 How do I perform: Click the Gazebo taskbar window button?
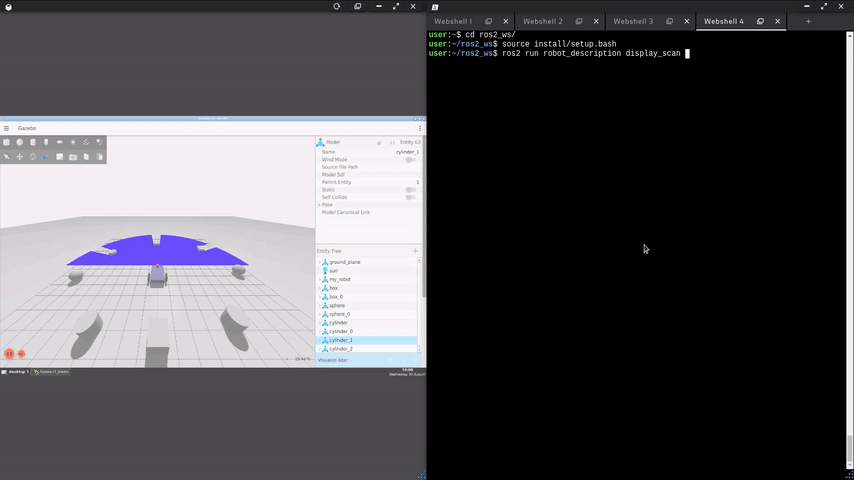[x=51, y=372]
